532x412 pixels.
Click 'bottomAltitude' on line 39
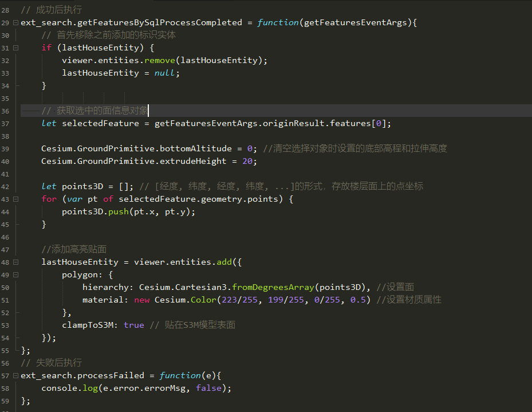(196, 148)
